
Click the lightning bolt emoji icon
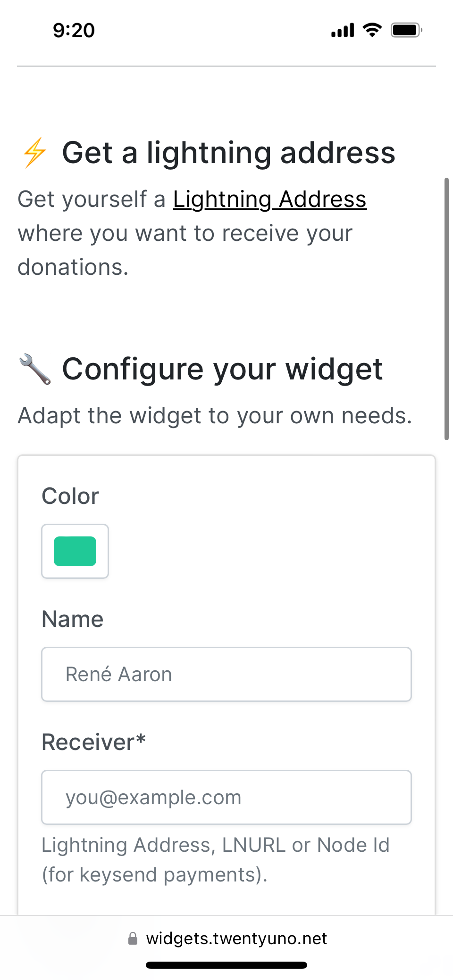point(35,153)
